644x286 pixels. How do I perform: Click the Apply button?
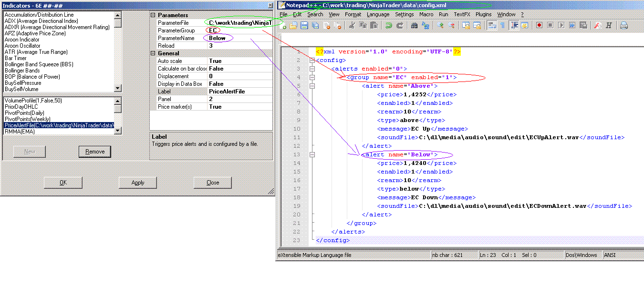click(x=138, y=183)
